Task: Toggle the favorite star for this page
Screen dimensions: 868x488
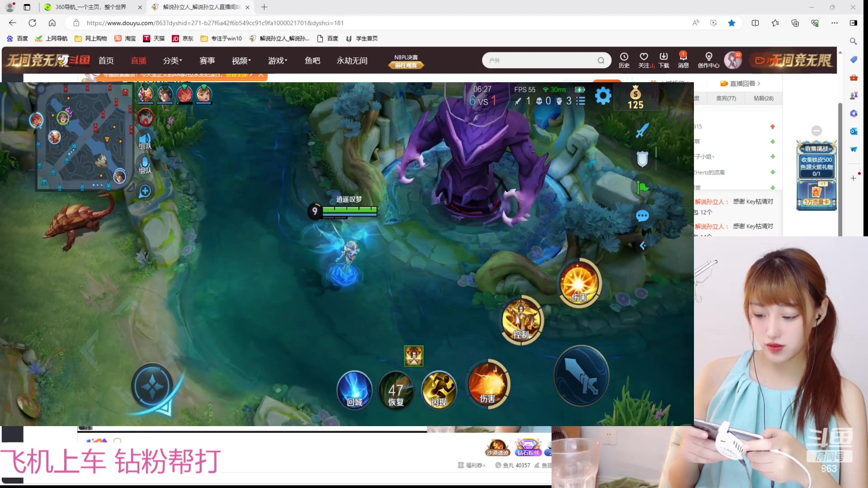Action: click(731, 23)
